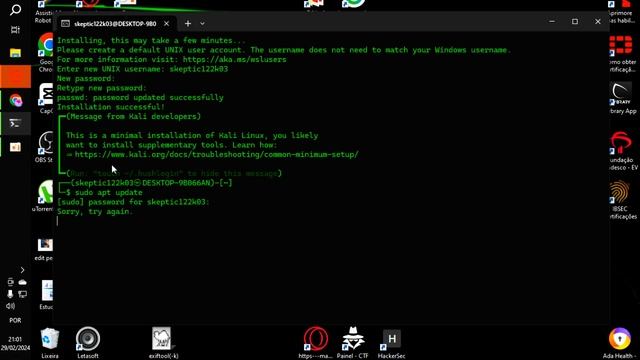
Task: Open Painel - CTF desktop shortcut
Action: click(353, 343)
